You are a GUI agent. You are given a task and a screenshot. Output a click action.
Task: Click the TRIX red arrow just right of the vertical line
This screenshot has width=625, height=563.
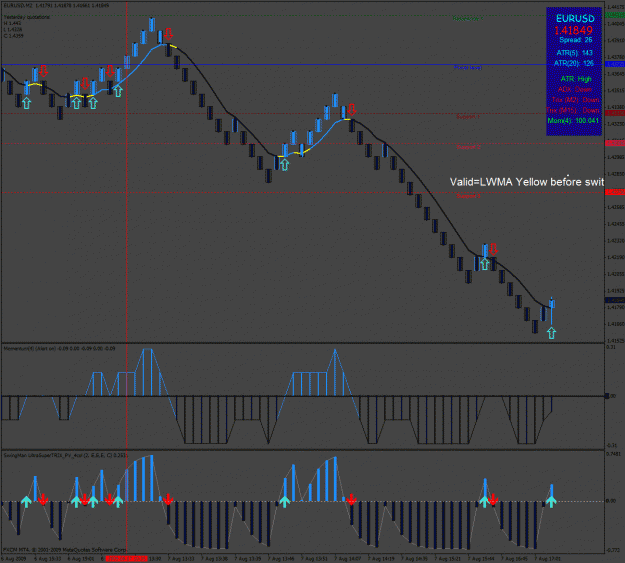pyautogui.click(x=168, y=499)
